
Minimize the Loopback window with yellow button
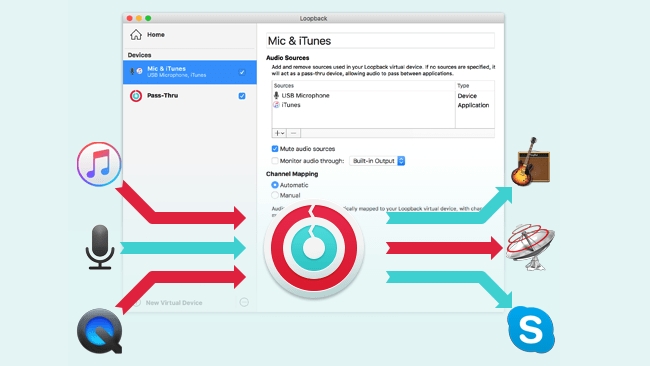[139, 18]
